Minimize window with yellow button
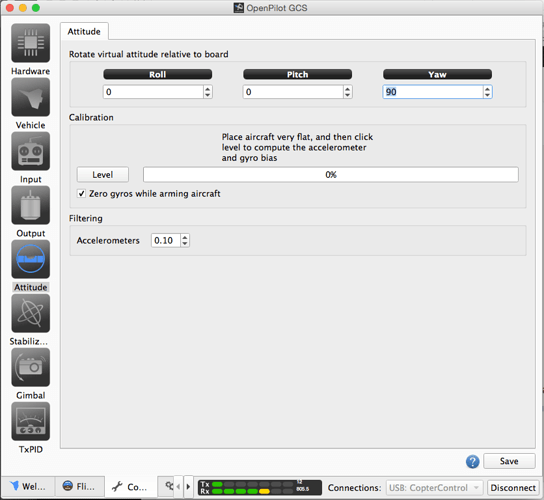Viewport: 544px width, 500px height. [x=23, y=8]
